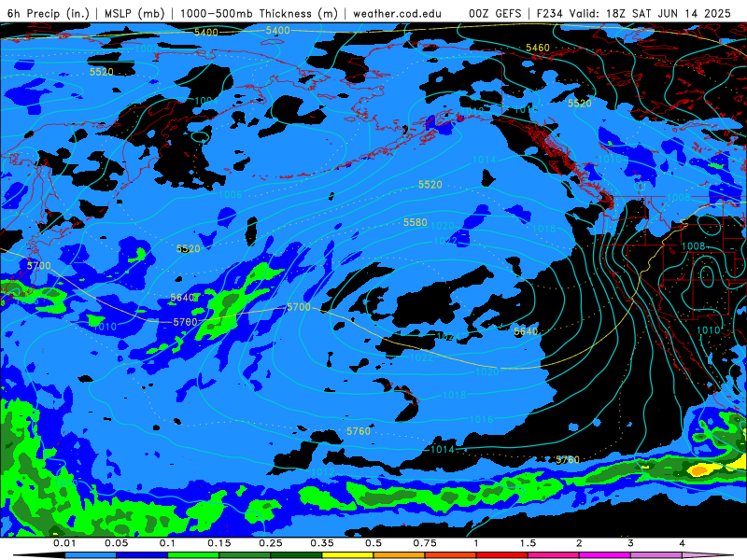Select the light blue 0.01–0.05 legend swatch
This screenshot has height=560, width=747.
91,555
